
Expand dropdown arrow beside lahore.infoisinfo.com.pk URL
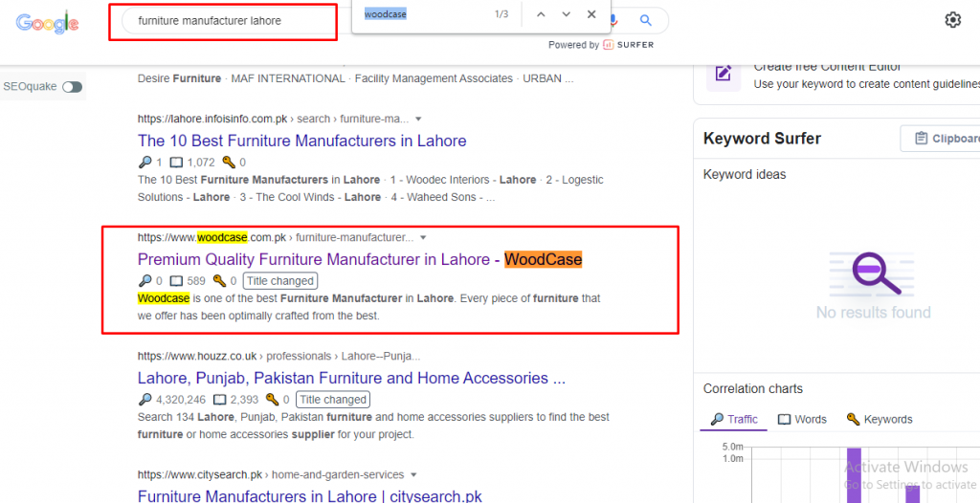pyautogui.click(x=418, y=120)
